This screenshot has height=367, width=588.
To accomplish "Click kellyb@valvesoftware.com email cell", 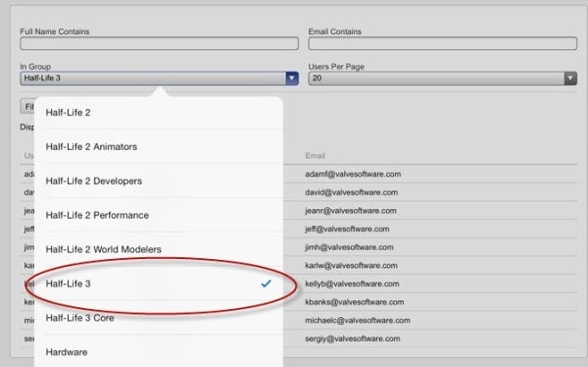I will click(352, 284).
